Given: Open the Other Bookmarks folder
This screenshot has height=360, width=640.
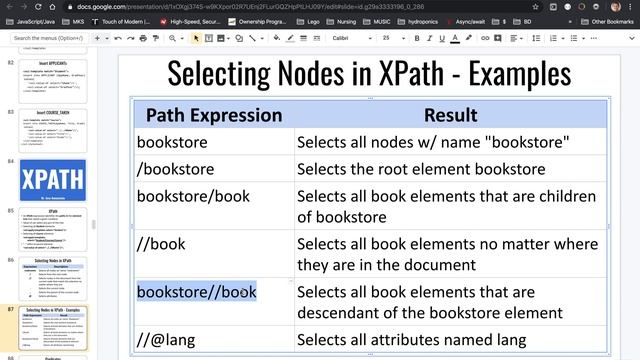Looking at the screenshot, I should pyautogui.click(x=607, y=22).
